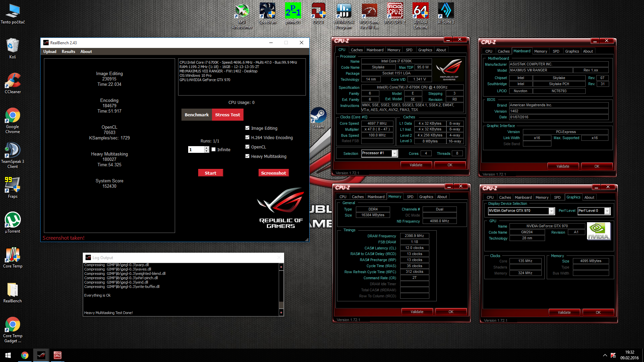This screenshot has height=362, width=644.
Task: Switch to RealBench in the taskbar
Action: pyautogui.click(x=41, y=355)
